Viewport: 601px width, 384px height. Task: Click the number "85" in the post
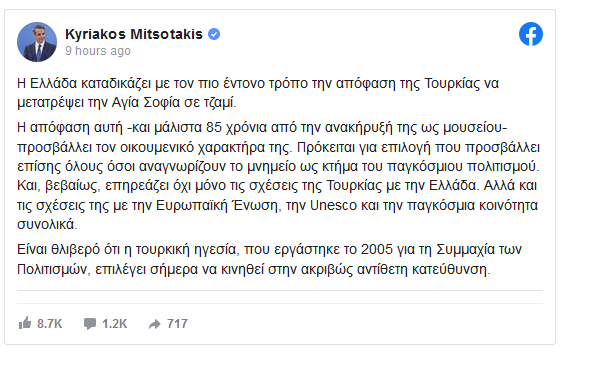point(214,127)
